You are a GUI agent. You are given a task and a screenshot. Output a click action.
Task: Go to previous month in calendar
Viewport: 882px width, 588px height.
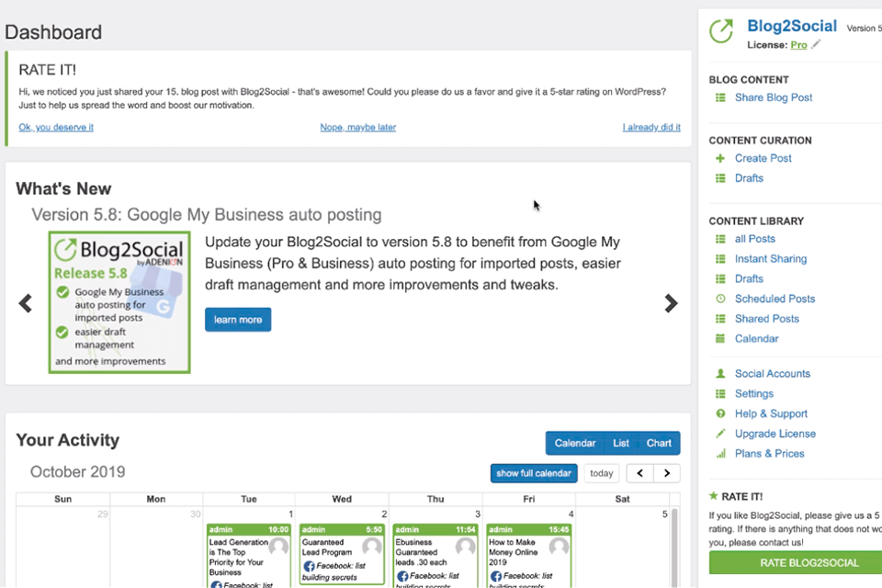point(639,473)
